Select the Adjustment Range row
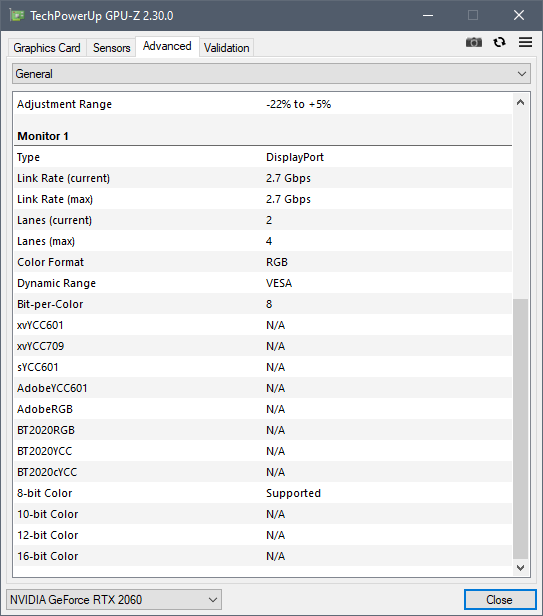This screenshot has width=543, height=616. [263, 104]
